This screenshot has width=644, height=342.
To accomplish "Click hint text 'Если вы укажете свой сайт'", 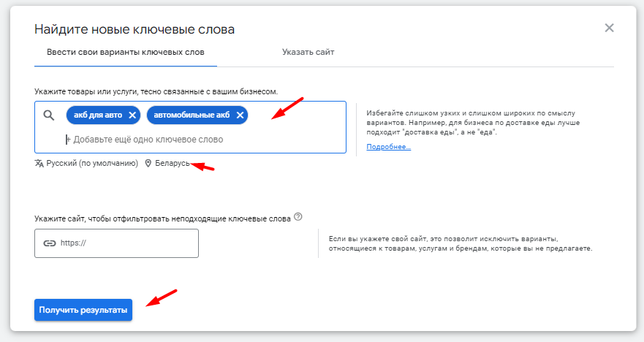I will click(461, 243).
